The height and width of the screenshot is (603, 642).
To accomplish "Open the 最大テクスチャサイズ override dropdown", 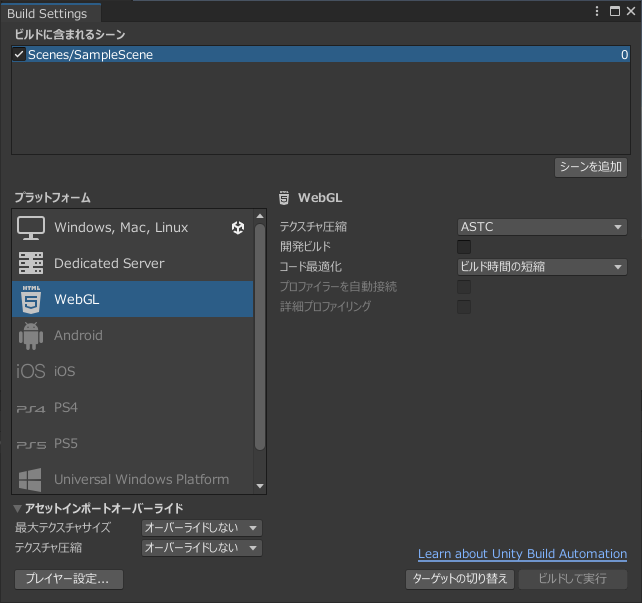I will [x=202, y=528].
